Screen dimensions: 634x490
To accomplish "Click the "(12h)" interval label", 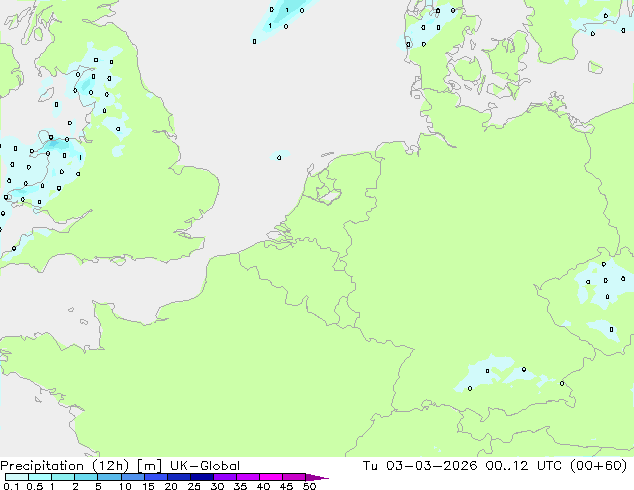I will (110, 466).
